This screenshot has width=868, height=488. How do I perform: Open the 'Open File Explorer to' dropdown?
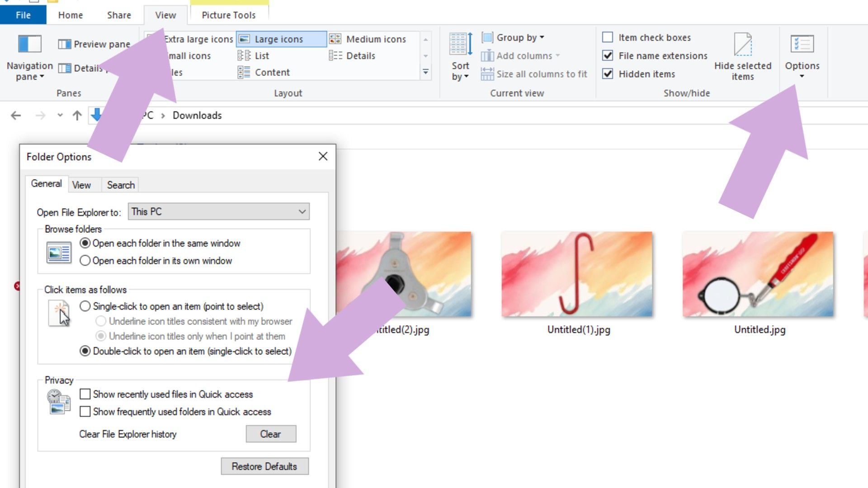click(x=219, y=211)
